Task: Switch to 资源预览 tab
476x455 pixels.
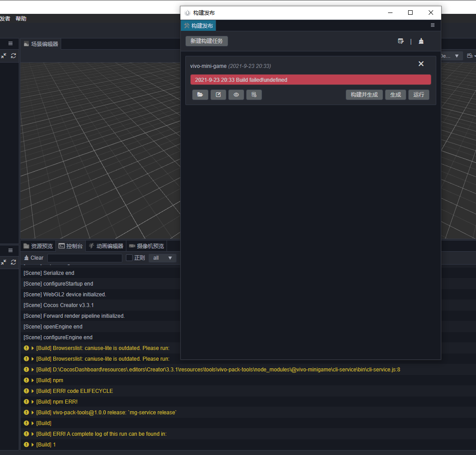Action: 38,246
